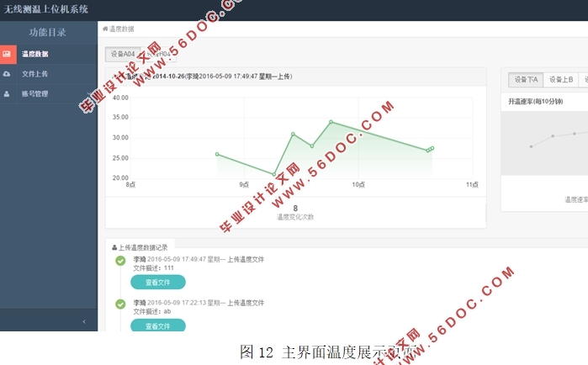Click the 文件上传 cloud upload icon
Viewport: 588px width, 365px height.
7,74
